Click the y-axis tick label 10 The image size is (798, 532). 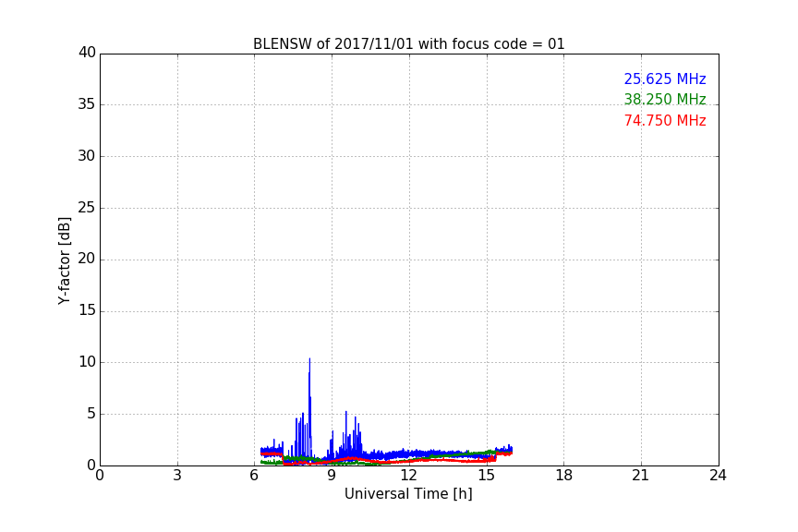point(87,362)
